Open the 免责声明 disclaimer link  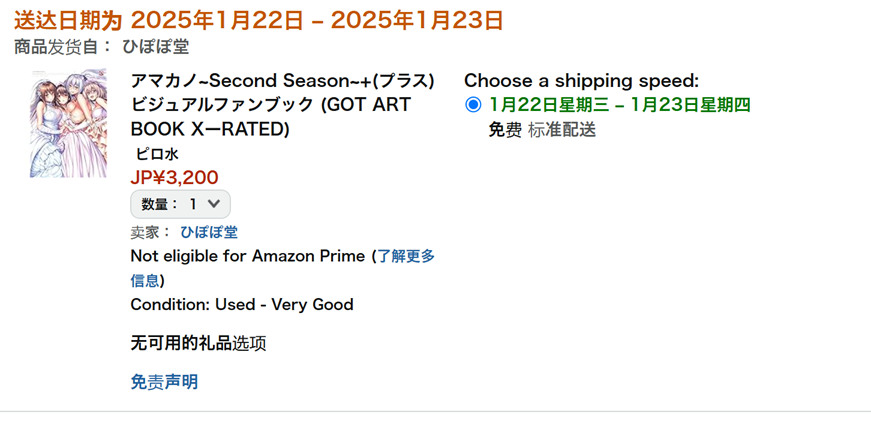(x=164, y=381)
